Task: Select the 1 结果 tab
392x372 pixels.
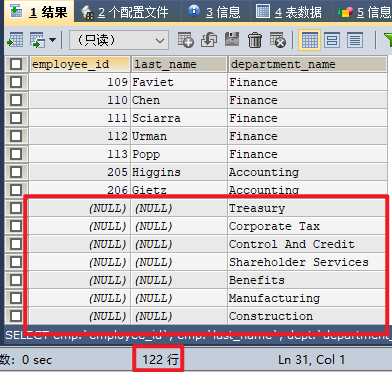Action: (39, 12)
